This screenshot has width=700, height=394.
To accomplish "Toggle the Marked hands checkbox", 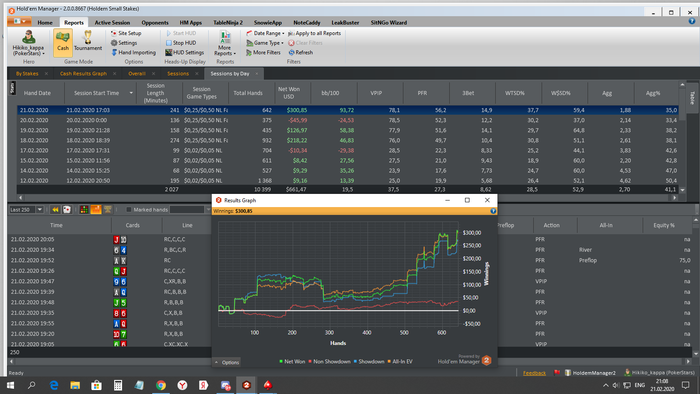I will click(129, 210).
